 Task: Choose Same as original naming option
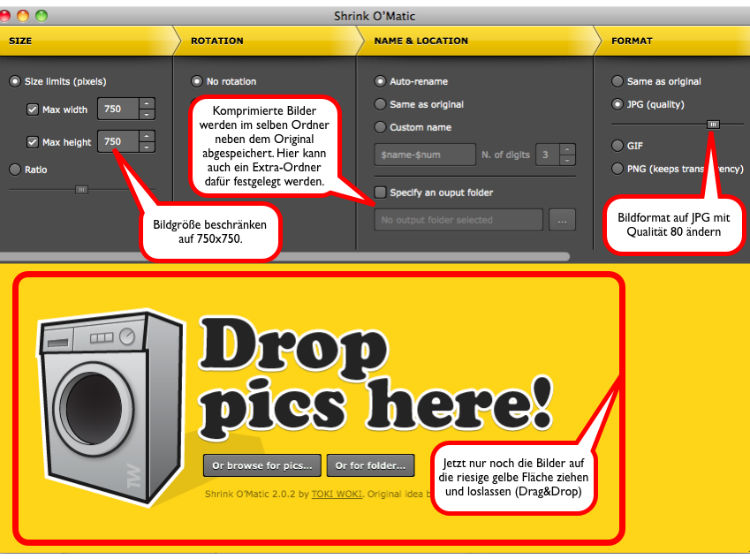click(x=380, y=104)
